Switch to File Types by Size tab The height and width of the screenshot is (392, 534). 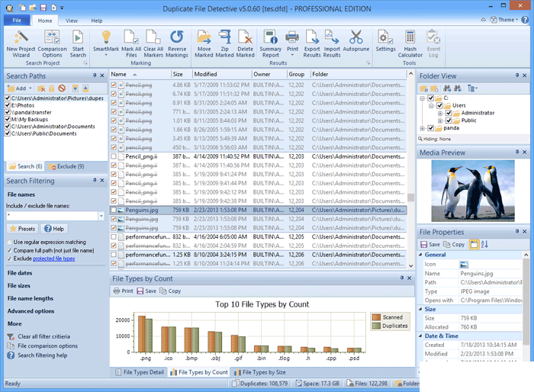[x=260, y=372]
